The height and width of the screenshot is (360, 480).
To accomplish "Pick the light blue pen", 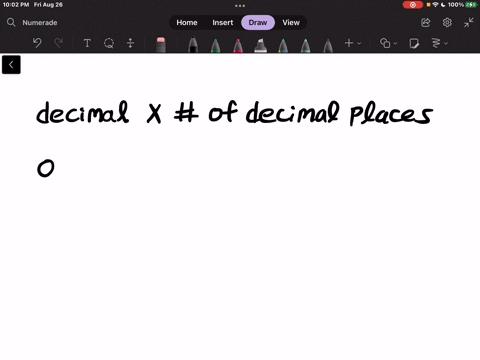I will point(305,45).
